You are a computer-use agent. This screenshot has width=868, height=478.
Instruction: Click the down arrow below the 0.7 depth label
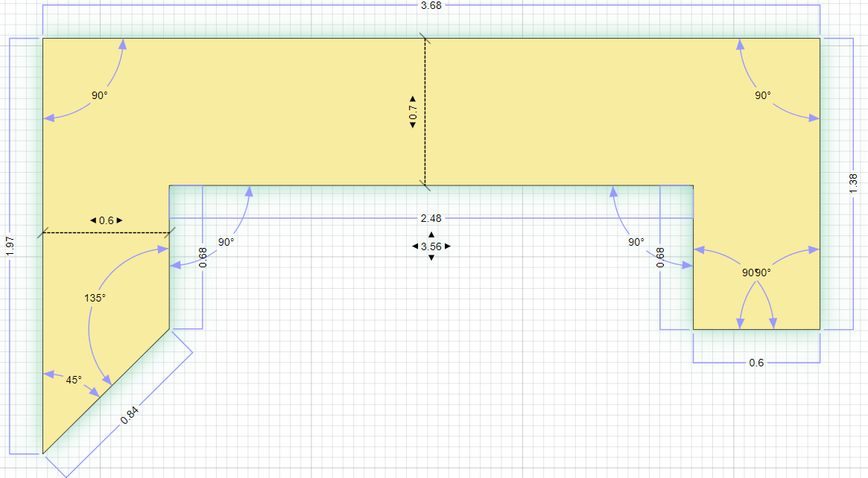point(413,125)
